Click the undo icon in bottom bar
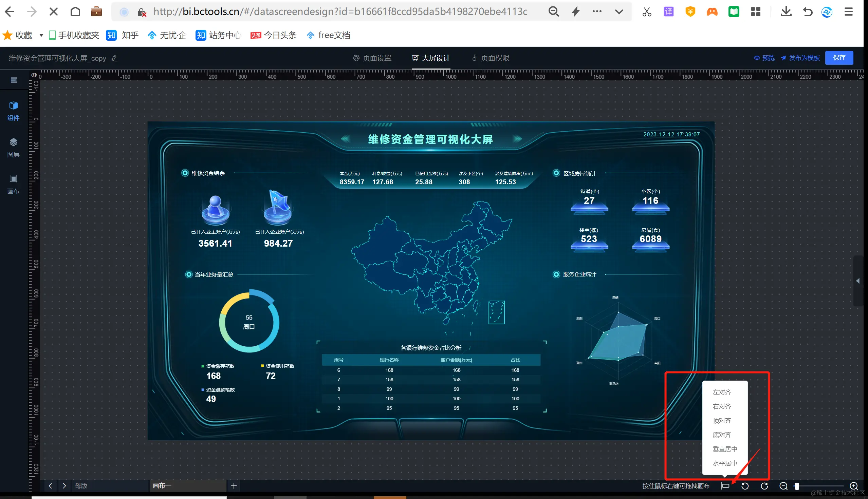This screenshot has width=868, height=499. point(745,486)
